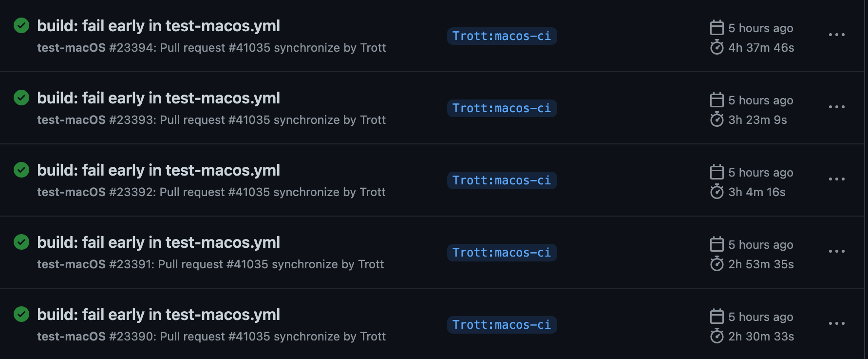Open the ellipsis menu for run #23390
Screen dimensions: 868x359
coord(836,323)
